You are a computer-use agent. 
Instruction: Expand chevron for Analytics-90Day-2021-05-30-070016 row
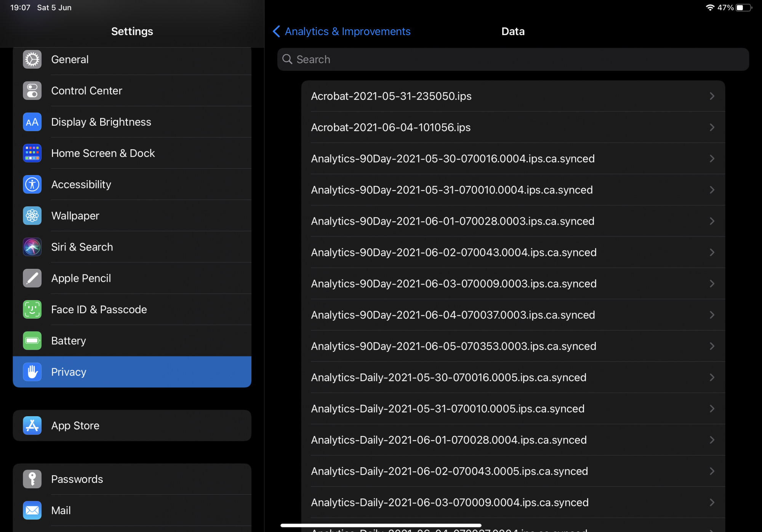[712, 158]
